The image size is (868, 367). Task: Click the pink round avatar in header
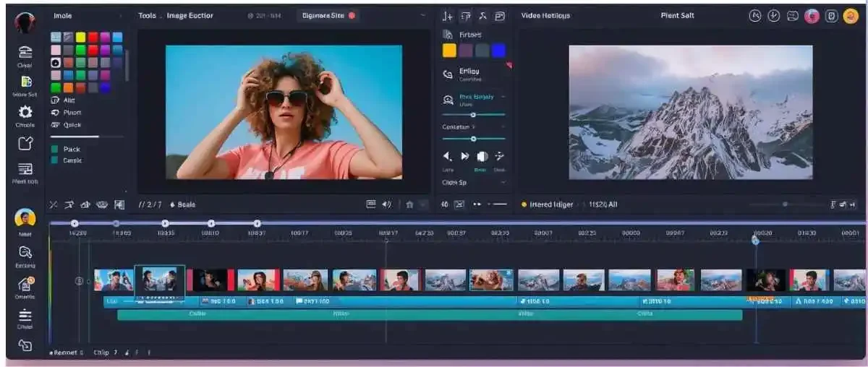point(812,16)
